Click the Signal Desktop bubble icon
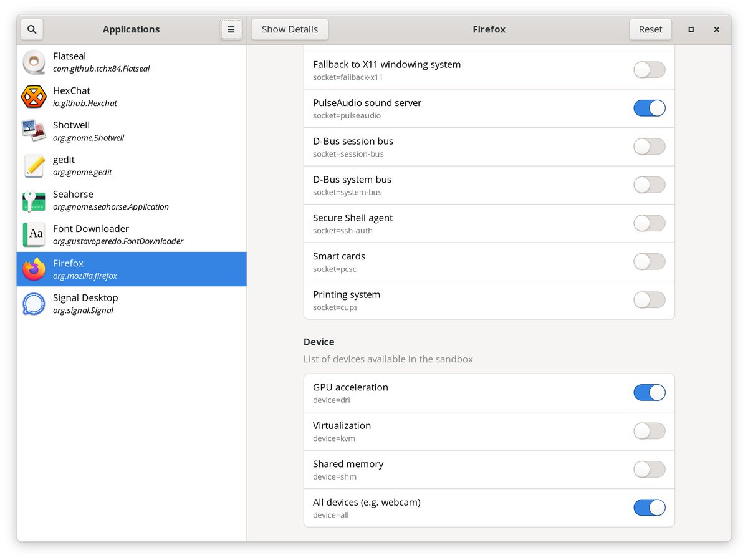Screen dimensions: 748x560 click(x=34, y=304)
